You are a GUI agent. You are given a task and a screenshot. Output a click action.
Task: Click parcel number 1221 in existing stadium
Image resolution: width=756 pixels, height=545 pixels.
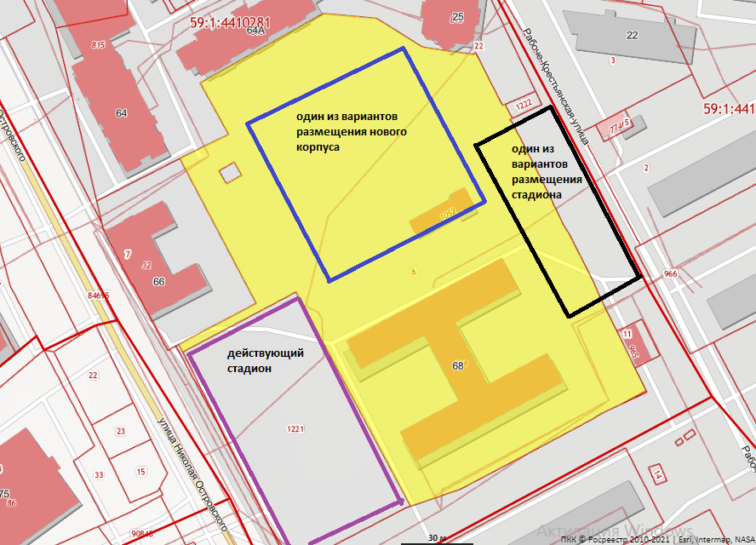296,429
